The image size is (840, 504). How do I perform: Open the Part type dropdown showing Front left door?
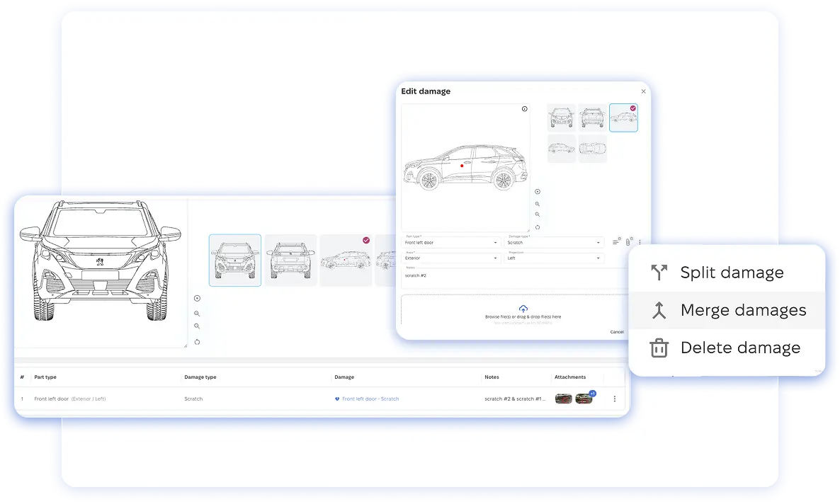tap(452, 243)
